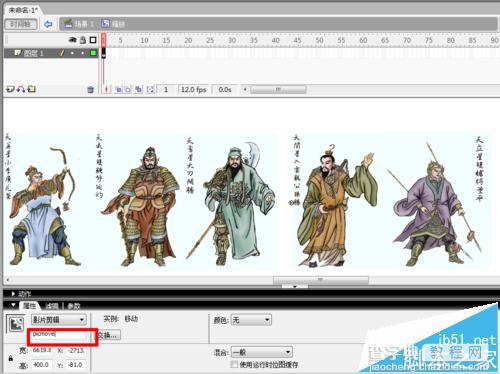This screenshot has height=374, width=500.
Task: Click the small arrow left of the timeline scrollbar
Action: click(245, 89)
